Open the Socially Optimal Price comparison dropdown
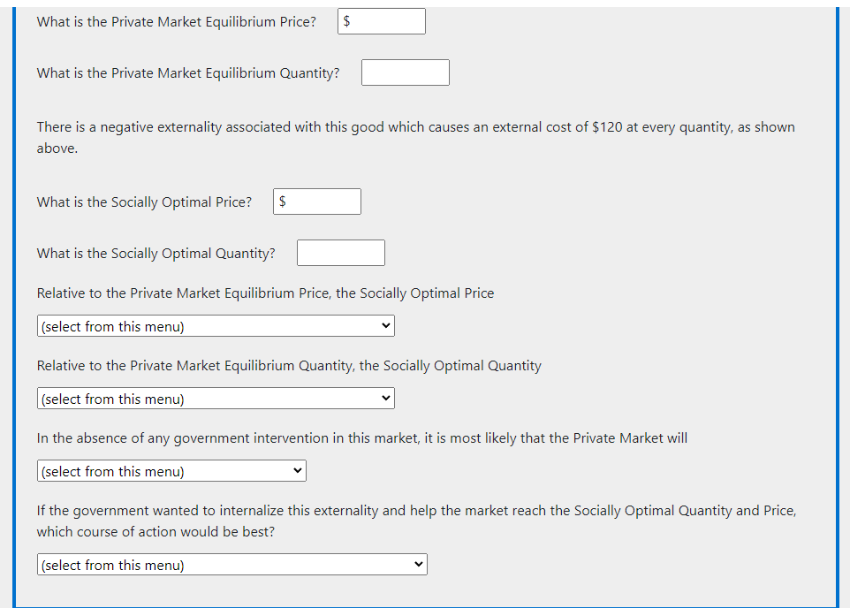The image size is (850, 616). pos(216,326)
